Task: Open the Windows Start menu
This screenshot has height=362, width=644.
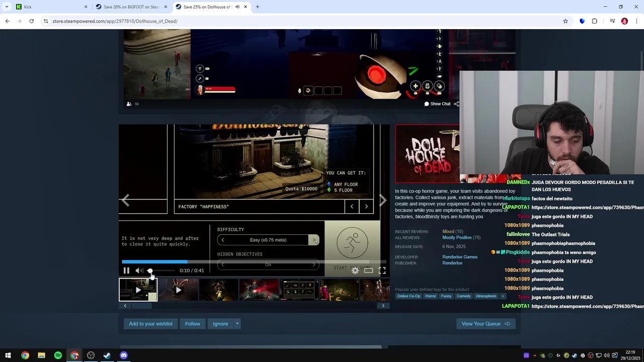Action: (8, 355)
